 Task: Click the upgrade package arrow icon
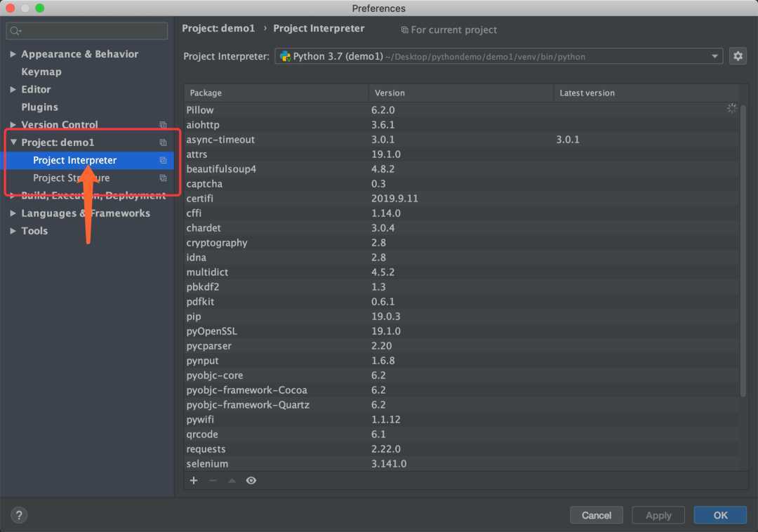[x=232, y=480]
